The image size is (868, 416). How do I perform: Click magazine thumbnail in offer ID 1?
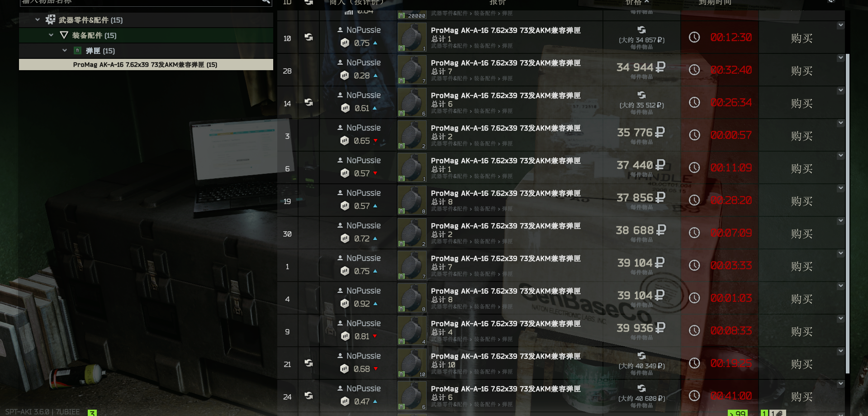(x=412, y=265)
